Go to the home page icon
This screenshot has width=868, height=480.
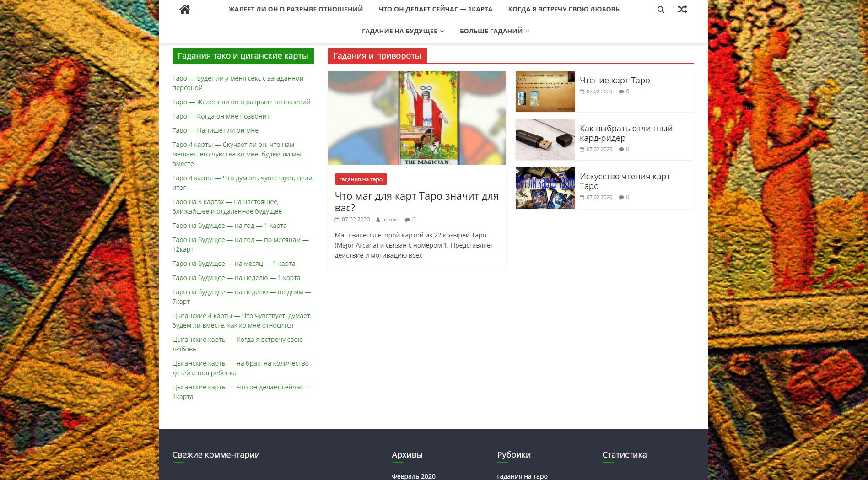tap(185, 9)
